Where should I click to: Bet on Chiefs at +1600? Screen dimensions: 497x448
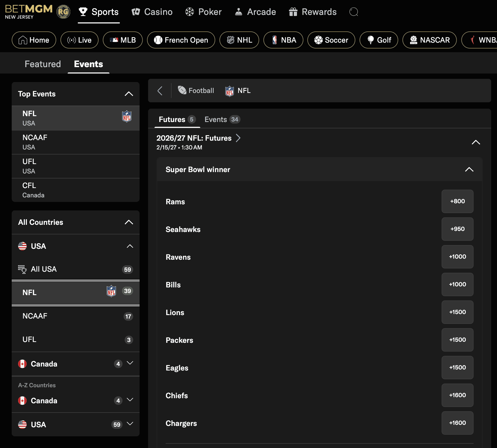tap(458, 395)
